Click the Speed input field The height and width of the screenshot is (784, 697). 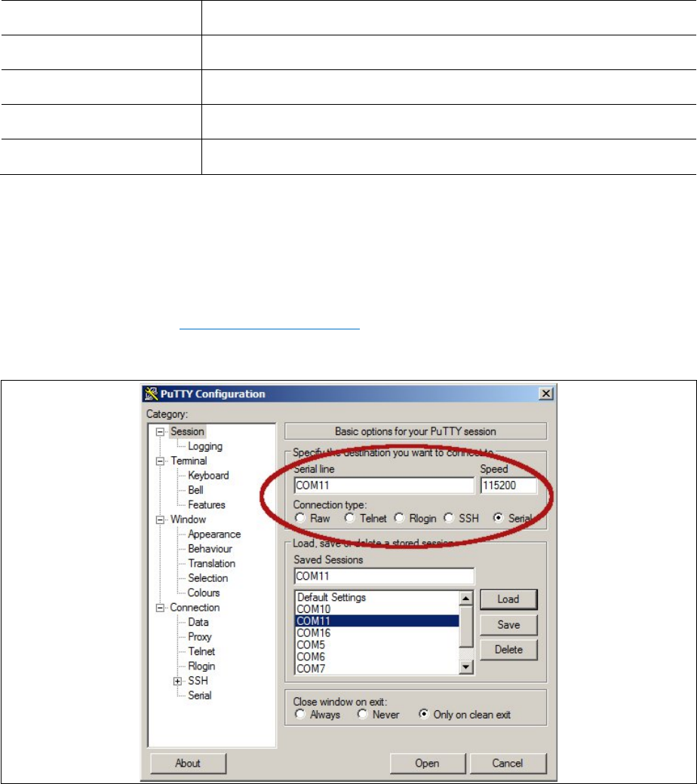point(508,485)
